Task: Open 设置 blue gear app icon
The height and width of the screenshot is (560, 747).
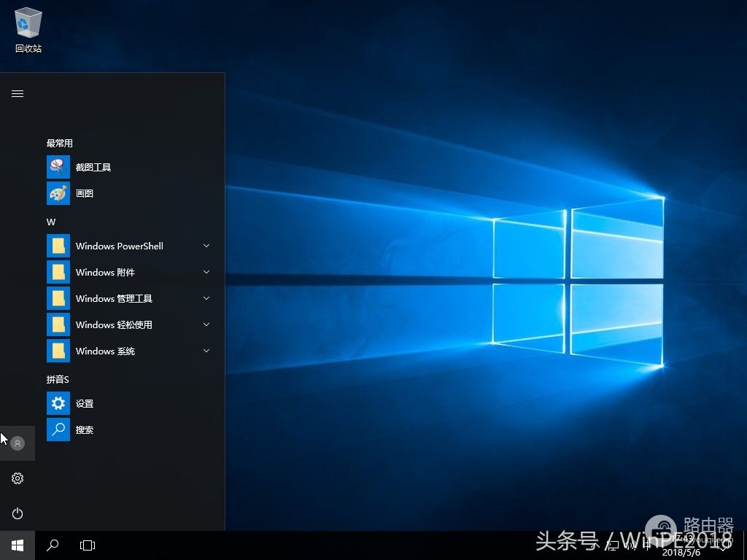Action: coord(58,403)
